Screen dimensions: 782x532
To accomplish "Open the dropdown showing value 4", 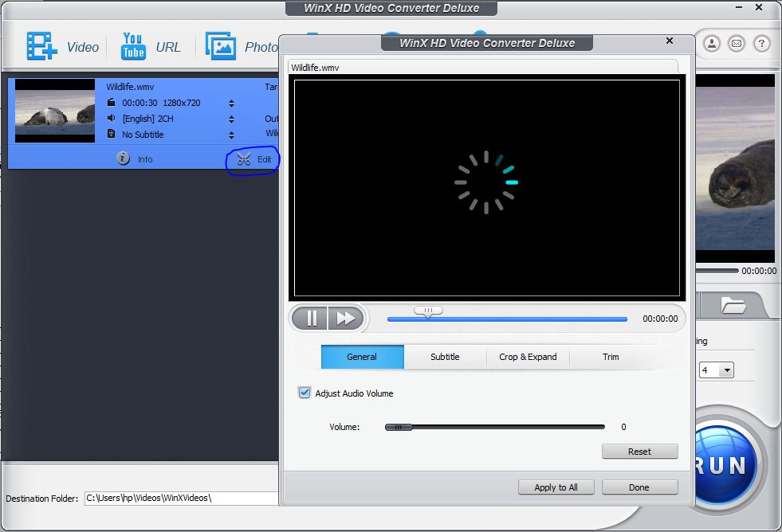I will tap(717, 370).
